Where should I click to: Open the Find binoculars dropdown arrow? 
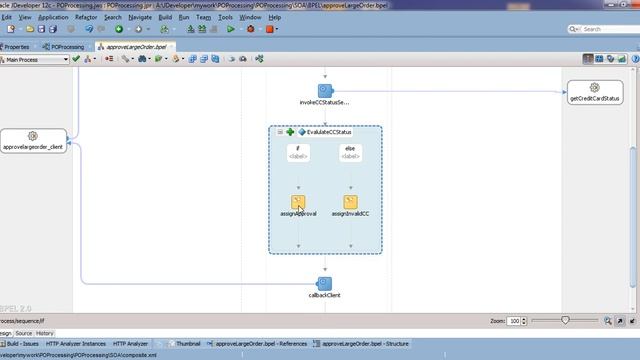click(x=149, y=59)
